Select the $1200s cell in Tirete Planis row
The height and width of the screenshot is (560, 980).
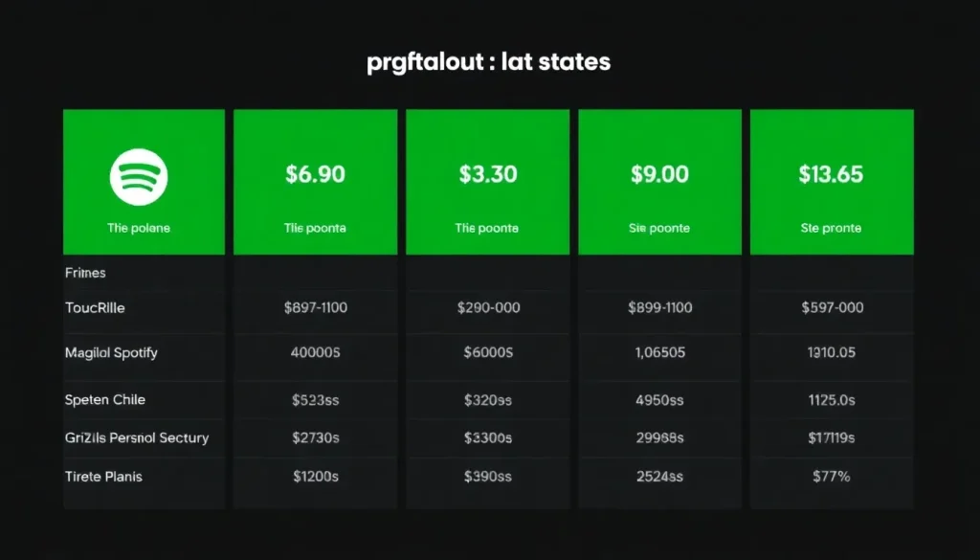(x=316, y=477)
